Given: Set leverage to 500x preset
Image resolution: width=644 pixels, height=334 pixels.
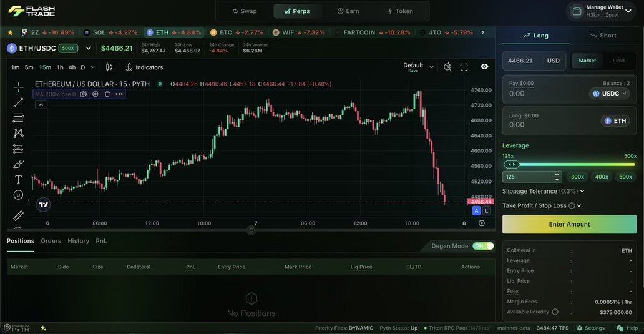Looking at the screenshot, I should tap(625, 177).
